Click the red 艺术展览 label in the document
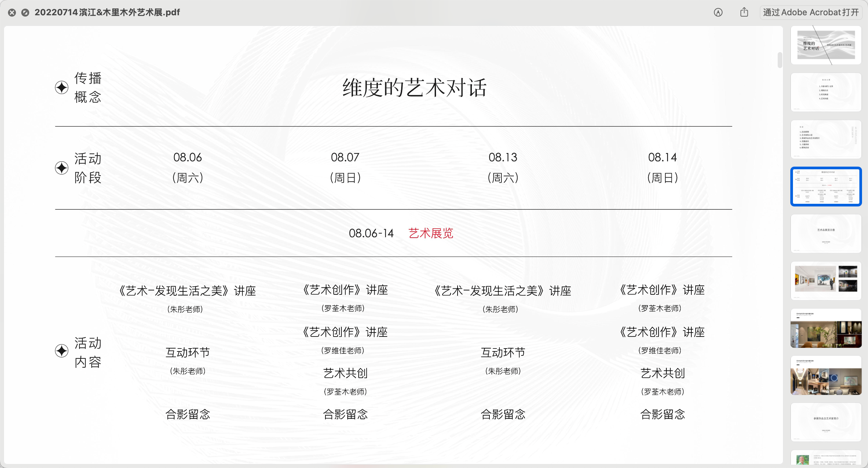868x468 pixels. [431, 233]
